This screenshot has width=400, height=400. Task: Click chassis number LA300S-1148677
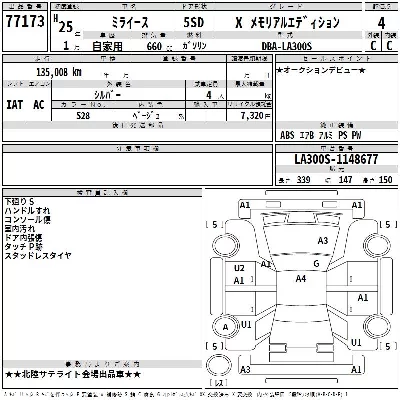pyautogui.click(x=336, y=159)
